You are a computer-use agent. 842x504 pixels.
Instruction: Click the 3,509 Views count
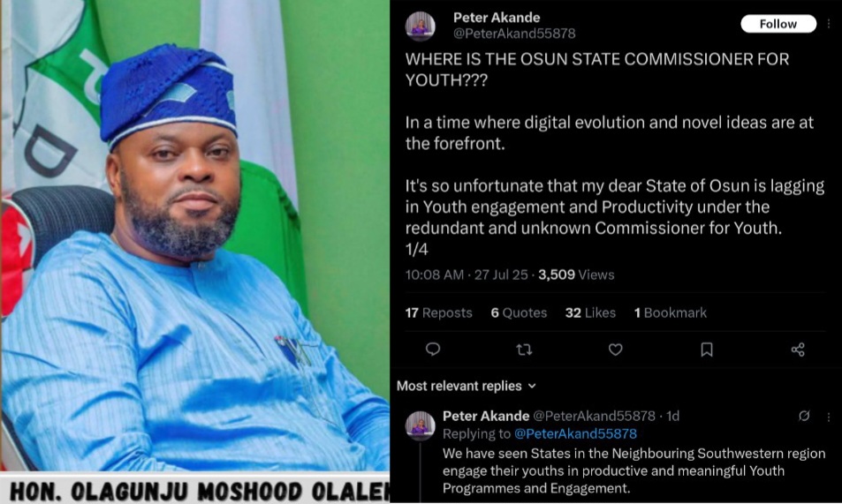click(576, 275)
